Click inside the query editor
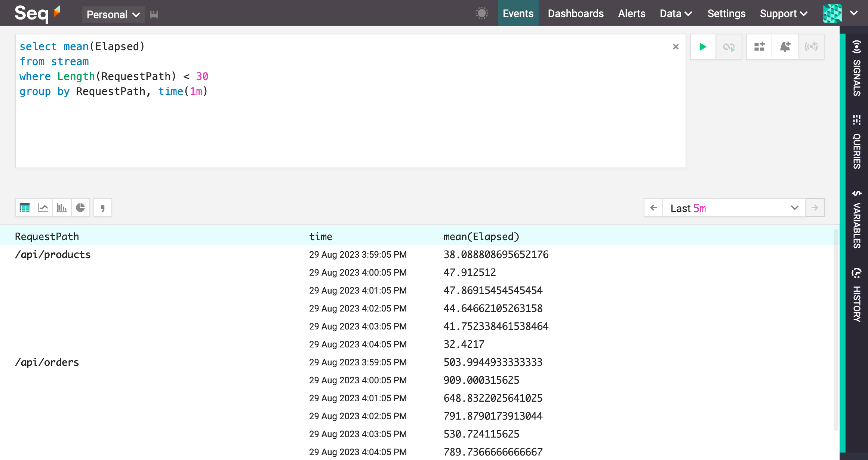This screenshot has width=868, height=460. (x=351, y=101)
